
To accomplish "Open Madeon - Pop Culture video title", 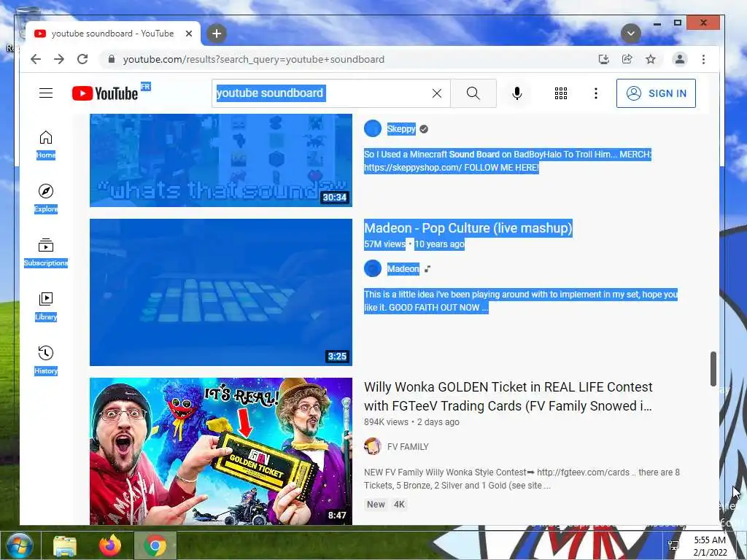I will coord(468,228).
